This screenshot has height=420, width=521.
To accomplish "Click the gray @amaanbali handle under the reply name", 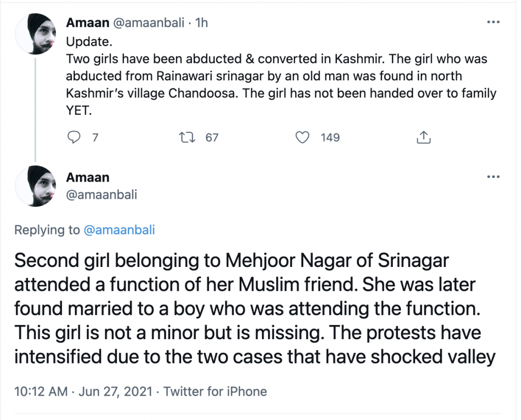I will pyautogui.click(x=101, y=195).
